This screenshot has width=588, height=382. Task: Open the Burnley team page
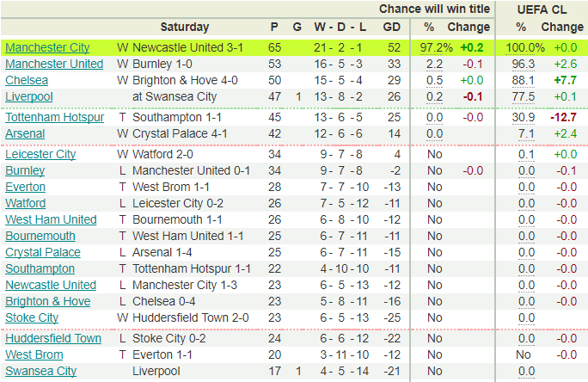pos(25,170)
